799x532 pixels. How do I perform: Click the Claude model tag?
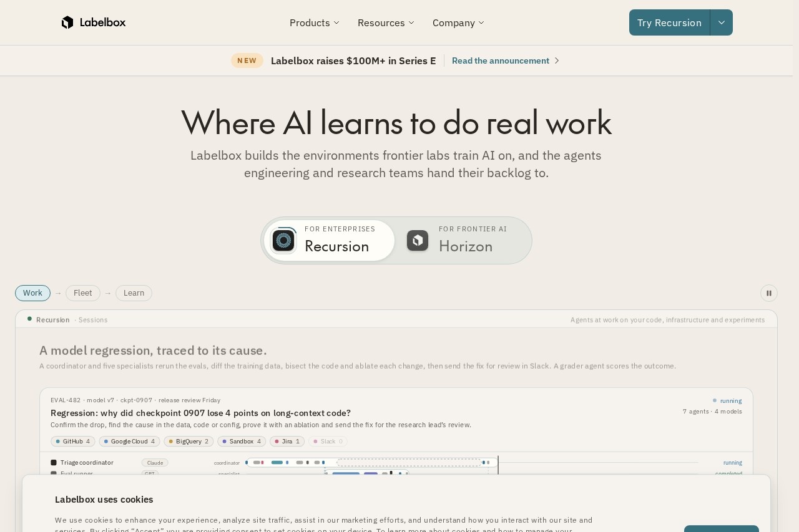point(155,463)
